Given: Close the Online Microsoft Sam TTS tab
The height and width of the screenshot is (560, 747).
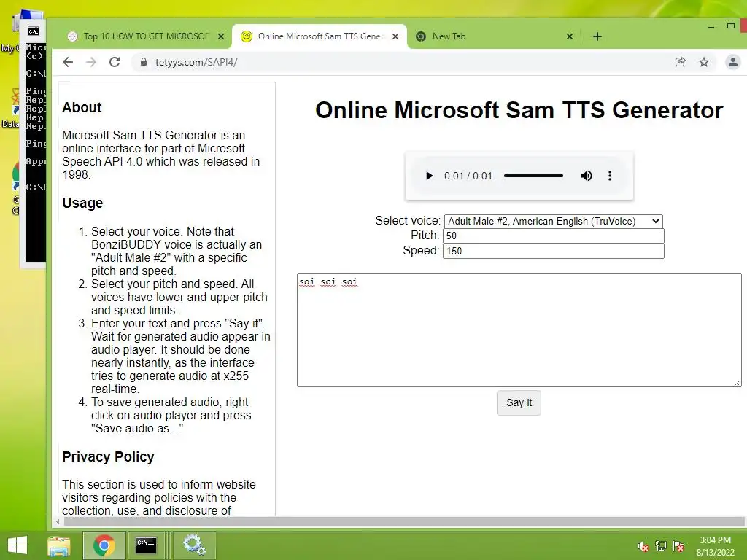Looking at the screenshot, I should click(395, 36).
